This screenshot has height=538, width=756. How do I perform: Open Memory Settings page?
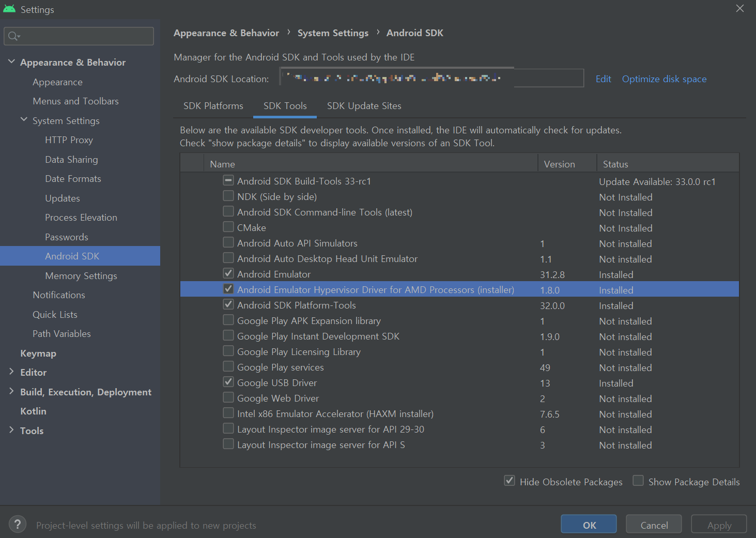pos(80,276)
